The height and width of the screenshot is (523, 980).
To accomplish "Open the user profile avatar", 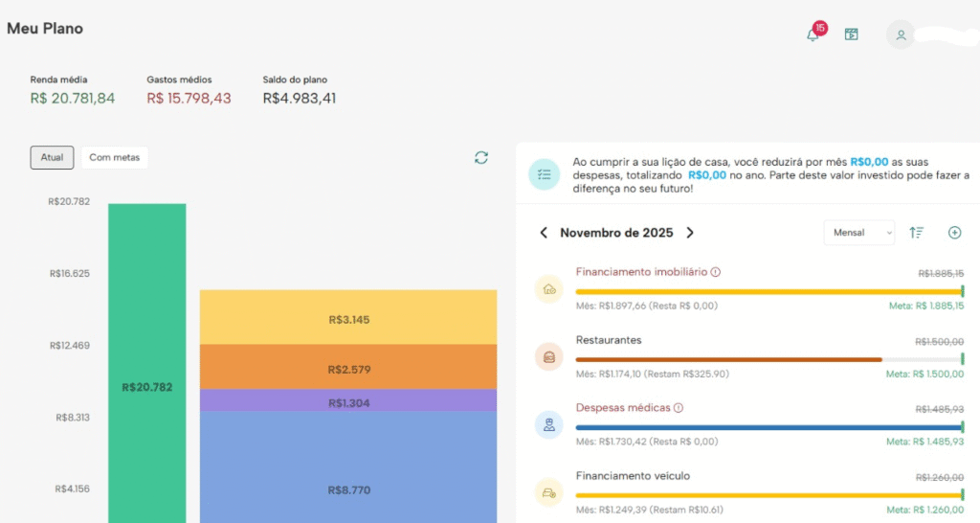I will pos(900,35).
